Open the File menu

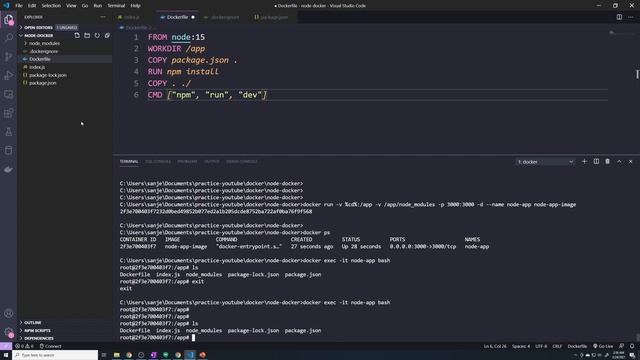tap(19, 6)
